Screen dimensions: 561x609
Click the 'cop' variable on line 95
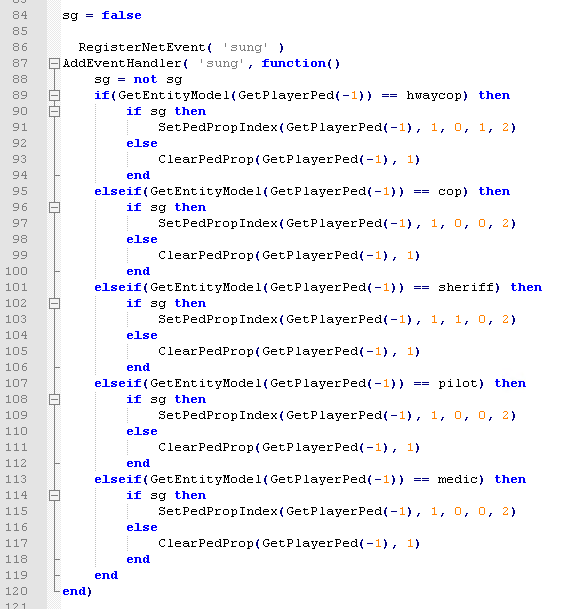pyautogui.click(x=450, y=191)
